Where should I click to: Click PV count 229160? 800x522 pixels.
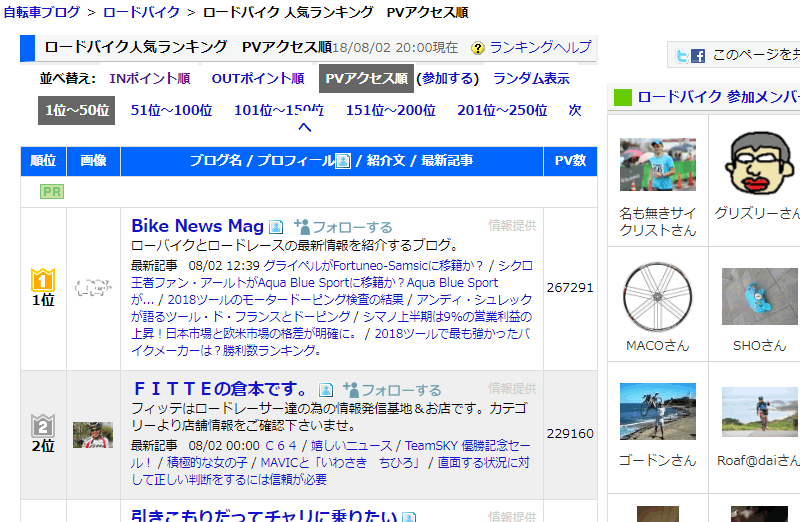(570, 434)
